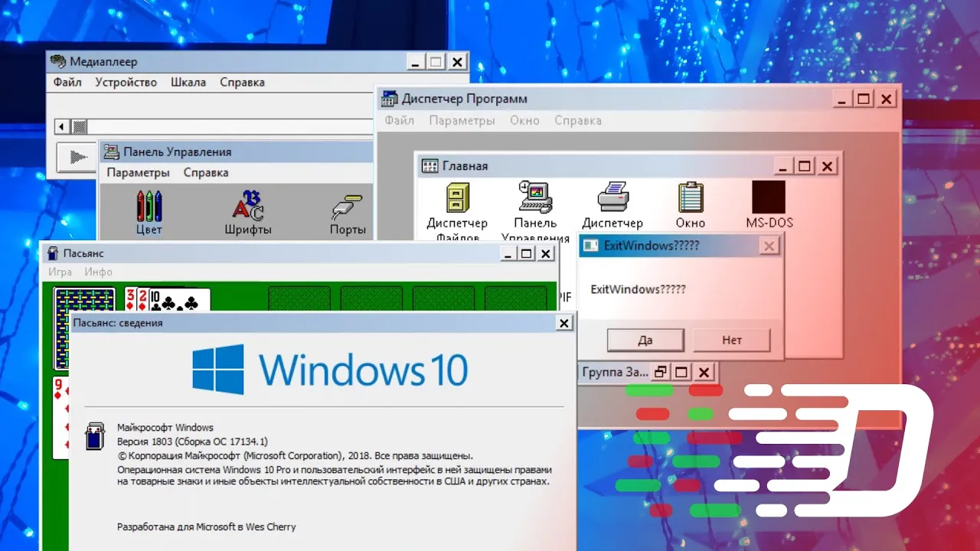Click the first empty foundation slot in Пасьянс
The height and width of the screenshot is (551, 980).
[299, 298]
